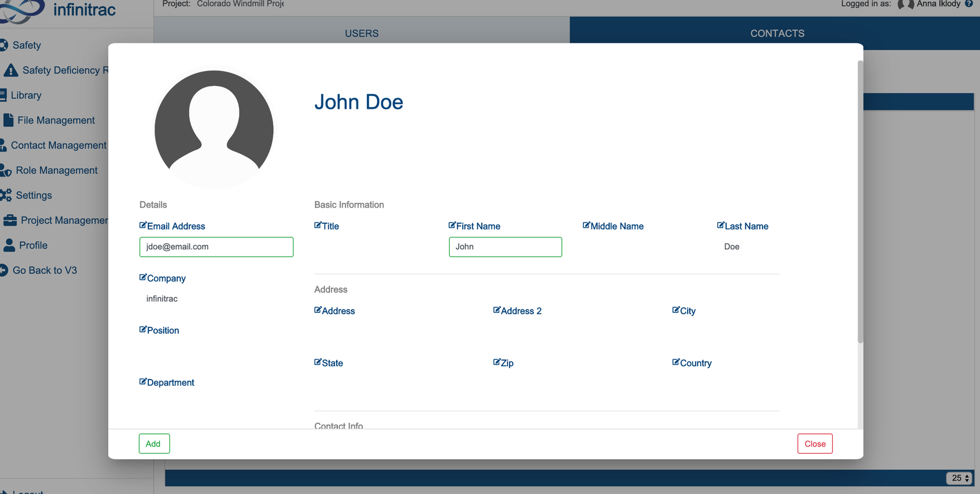Click the edit icon beside Position
This screenshot has height=494, width=980.
click(143, 330)
